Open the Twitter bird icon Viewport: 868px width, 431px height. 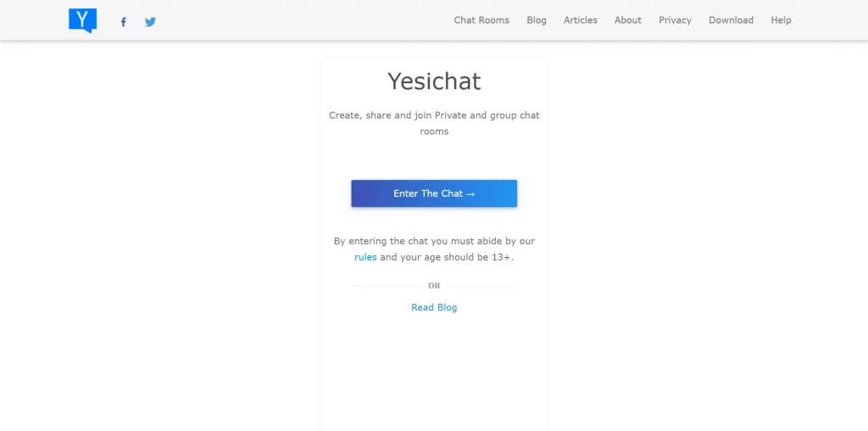click(x=150, y=22)
